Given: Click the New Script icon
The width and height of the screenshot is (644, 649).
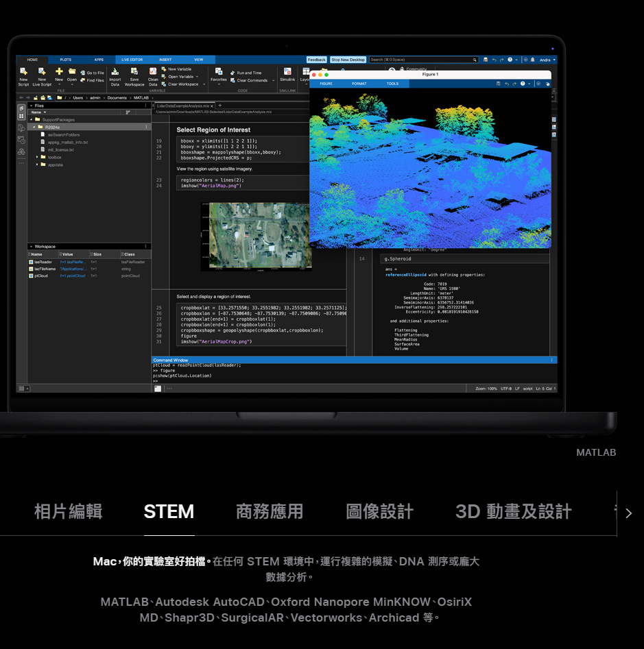Looking at the screenshot, I should pyautogui.click(x=23, y=71).
